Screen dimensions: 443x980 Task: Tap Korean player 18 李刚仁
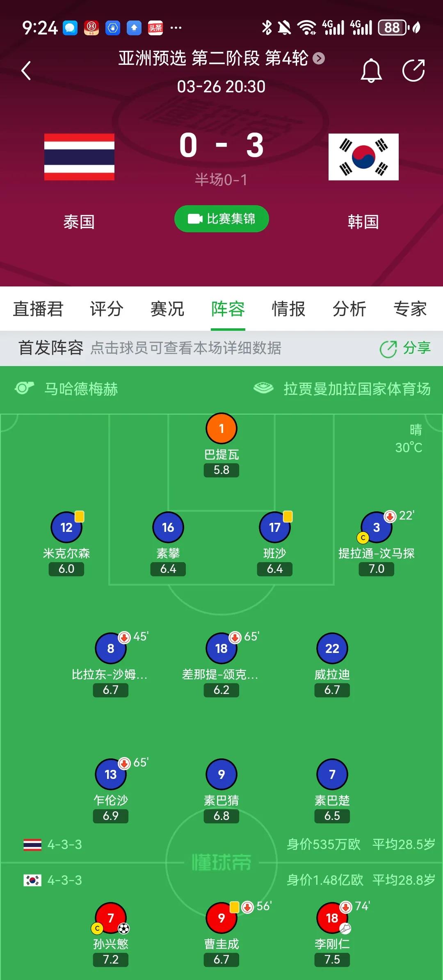pyautogui.click(x=332, y=918)
